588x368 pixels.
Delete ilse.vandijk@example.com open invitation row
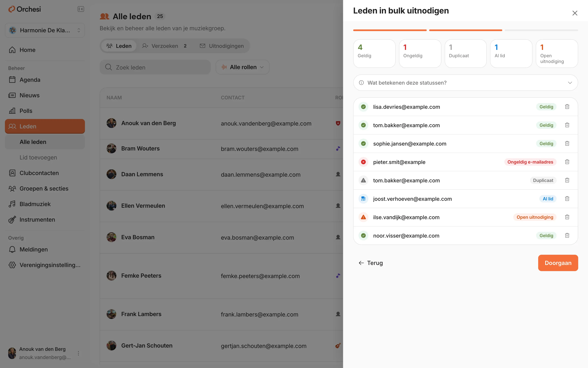(x=567, y=217)
